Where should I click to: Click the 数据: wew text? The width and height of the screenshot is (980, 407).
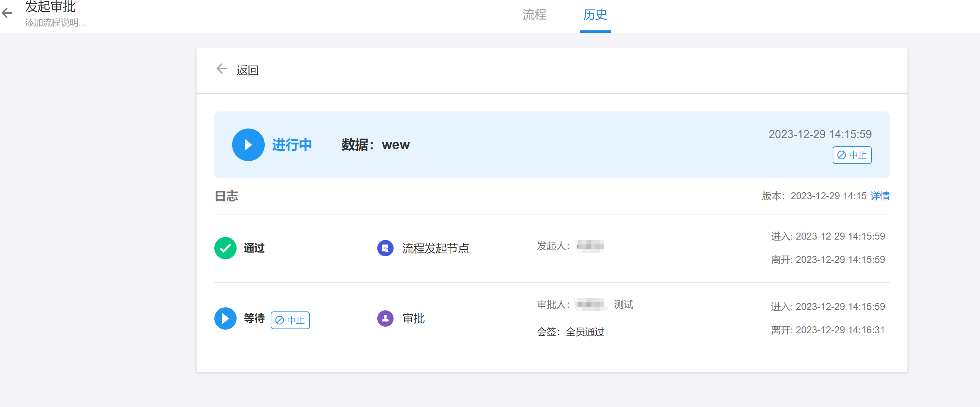[375, 145]
